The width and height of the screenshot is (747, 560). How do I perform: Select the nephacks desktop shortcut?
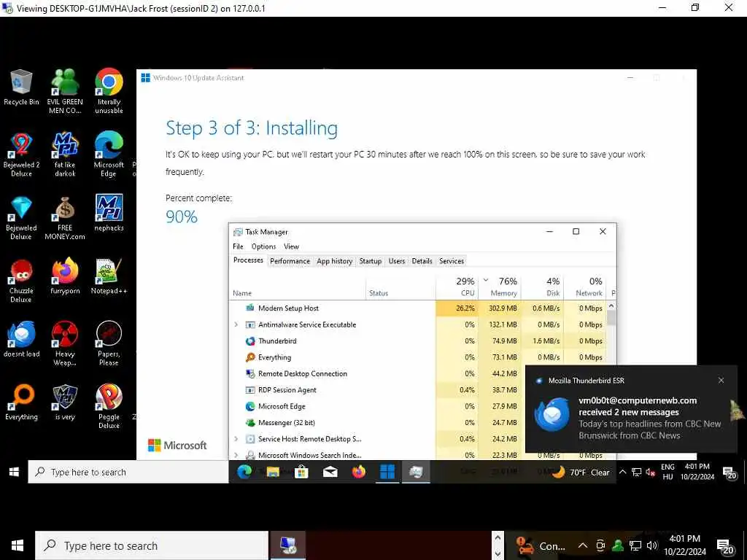109,212
